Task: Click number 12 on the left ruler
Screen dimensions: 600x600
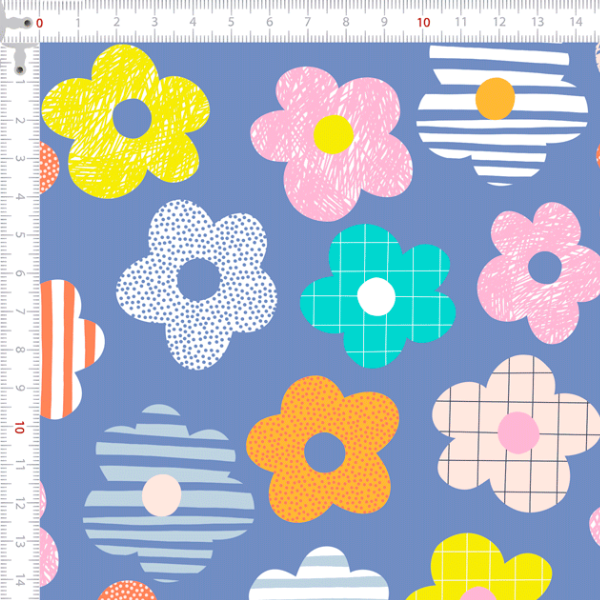Action: [20, 505]
